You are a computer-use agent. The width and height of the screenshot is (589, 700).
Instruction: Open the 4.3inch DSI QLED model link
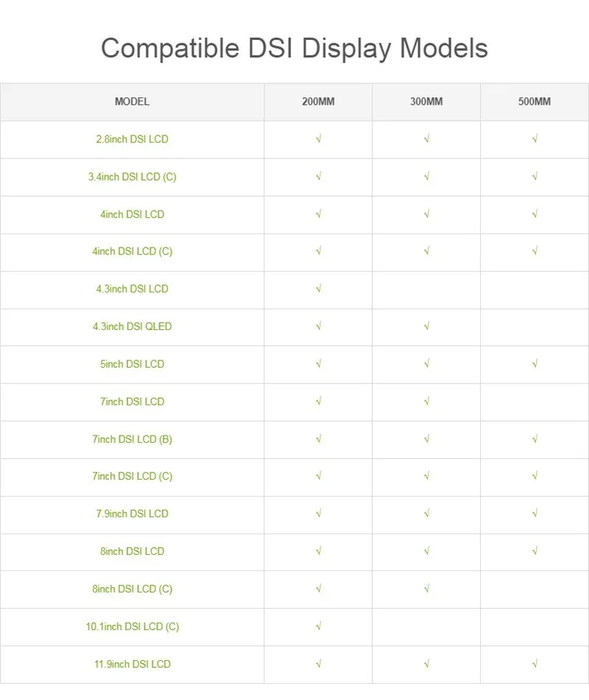pyautogui.click(x=133, y=326)
